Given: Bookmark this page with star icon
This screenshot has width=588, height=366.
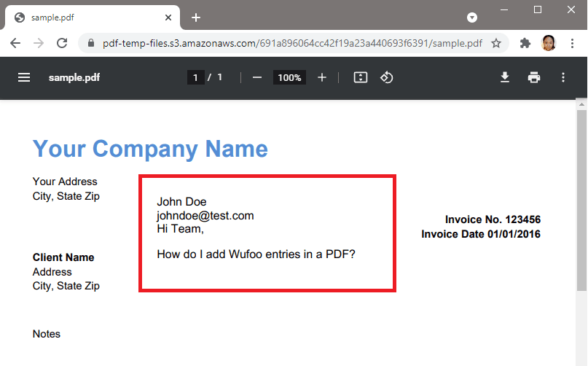Looking at the screenshot, I should (x=496, y=43).
